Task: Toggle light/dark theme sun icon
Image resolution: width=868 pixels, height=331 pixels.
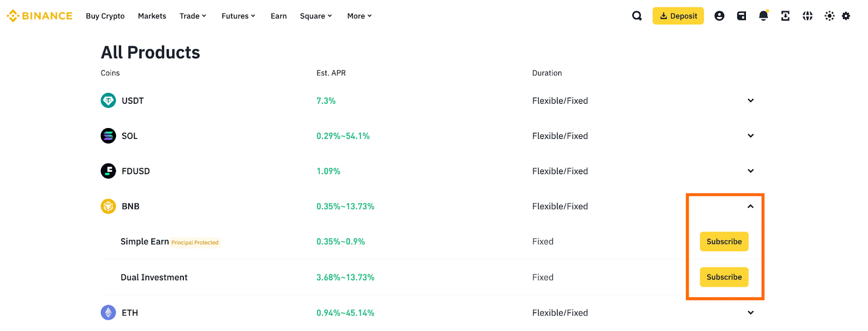Action: [829, 16]
